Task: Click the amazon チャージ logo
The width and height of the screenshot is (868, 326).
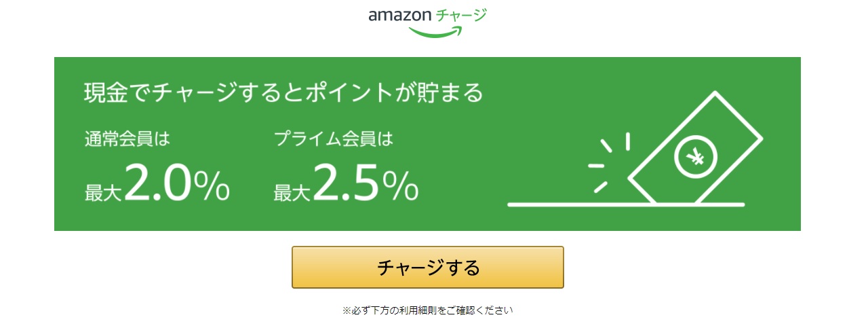Action: pyautogui.click(x=428, y=22)
